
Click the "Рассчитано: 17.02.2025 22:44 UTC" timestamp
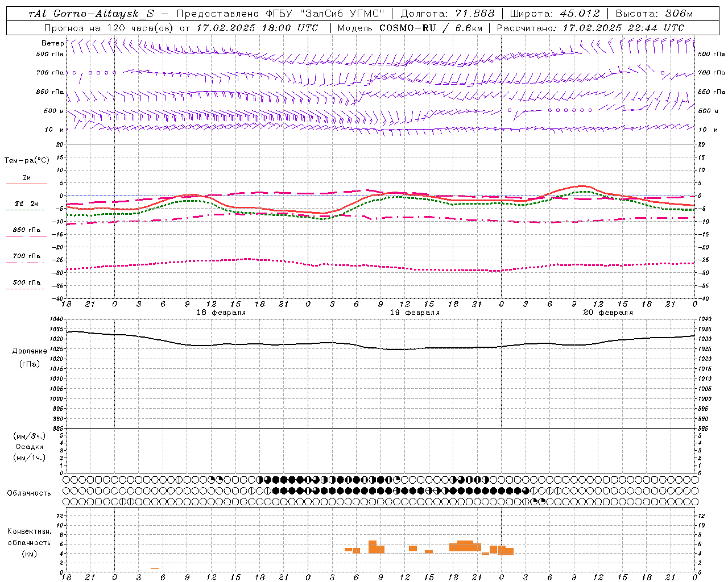[x=590, y=28]
